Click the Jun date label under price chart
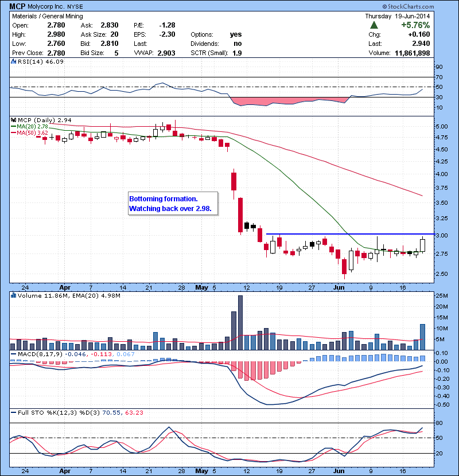Screen dimensions: 459x476 339,287
